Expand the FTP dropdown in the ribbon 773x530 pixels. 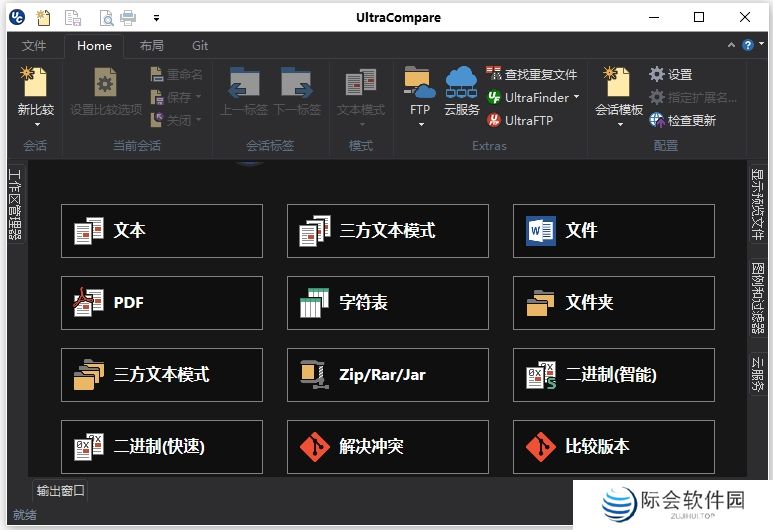[x=420, y=124]
